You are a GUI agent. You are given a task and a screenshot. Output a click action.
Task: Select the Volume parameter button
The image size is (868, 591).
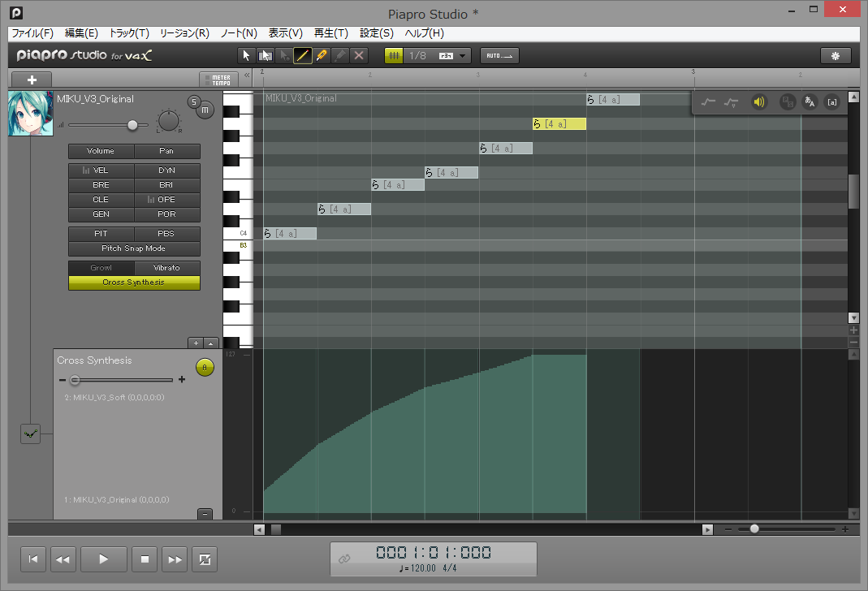coord(101,151)
